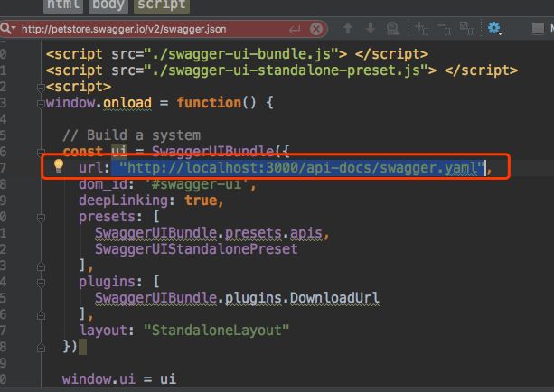Click the selected localhost:3000 swagger.yaml URL

(x=301, y=168)
